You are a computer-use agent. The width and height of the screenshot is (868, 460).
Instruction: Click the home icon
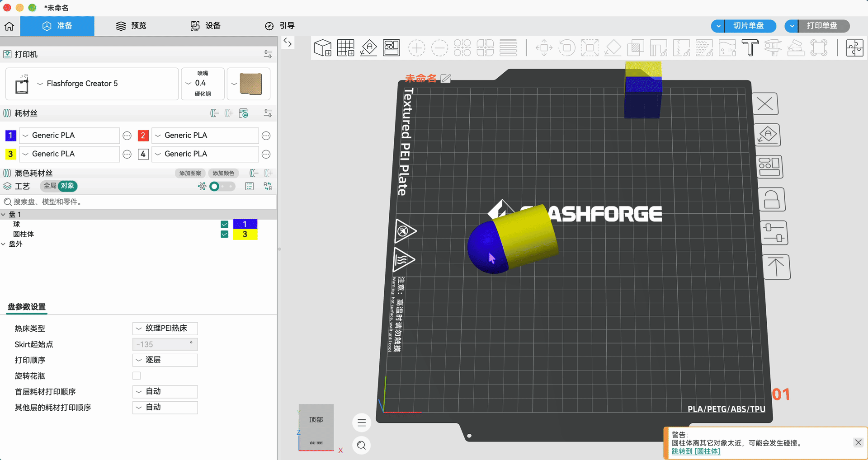(x=9, y=26)
